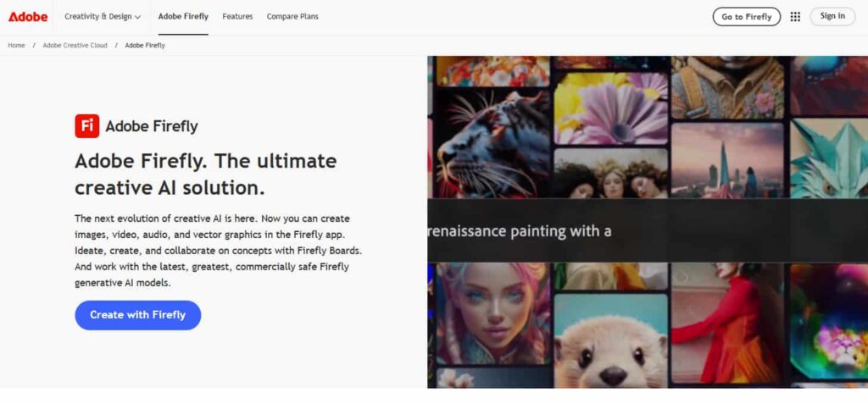This screenshot has width=868, height=404.
Task: Click the three women portrait thumbnail
Action: pos(610,174)
